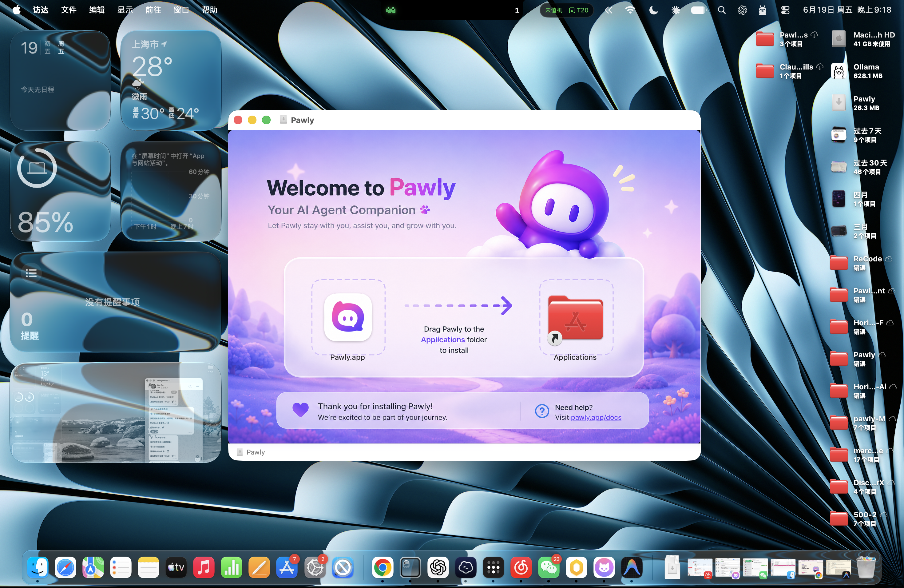Click the 未值机 T20 status item
The width and height of the screenshot is (904, 588).
pos(566,10)
